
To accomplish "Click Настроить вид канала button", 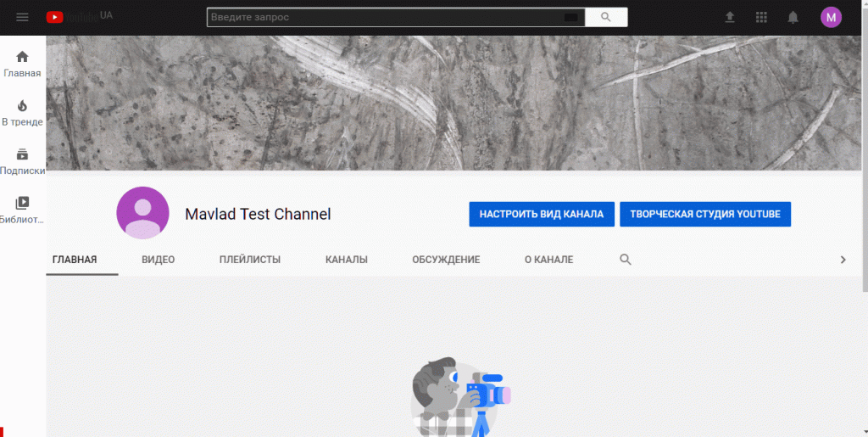I will click(541, 215).
